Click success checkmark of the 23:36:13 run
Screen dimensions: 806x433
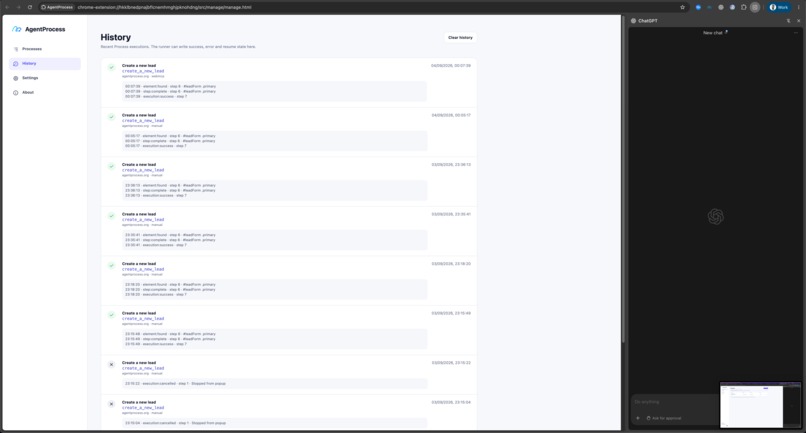click(x=111, y=166)
